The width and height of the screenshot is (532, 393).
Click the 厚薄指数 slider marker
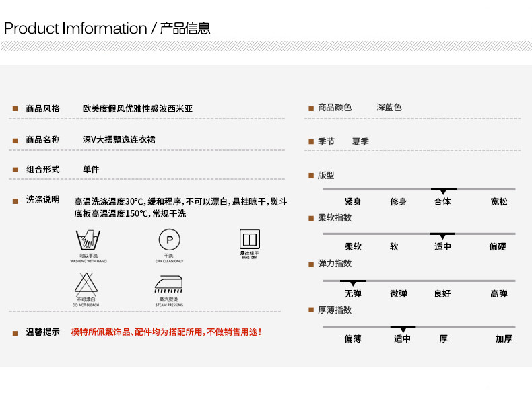(x=403, y=329)
